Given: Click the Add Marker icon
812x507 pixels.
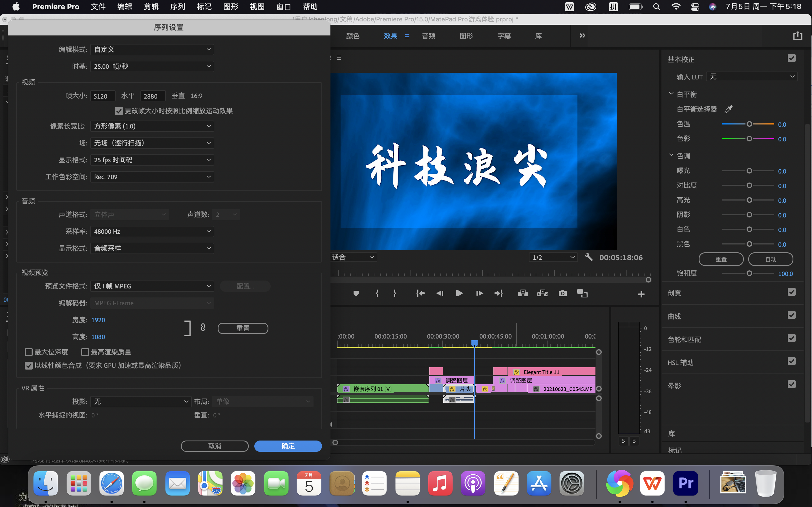Looking at the screenshot, I should (x=356, y=293).
